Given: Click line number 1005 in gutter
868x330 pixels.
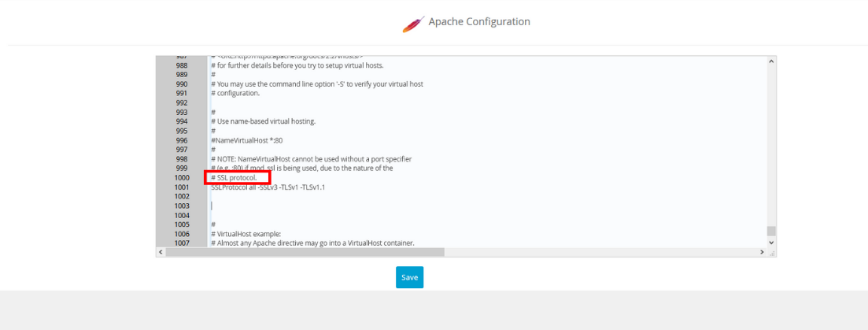Looking at the screenshot, I should point(182,224).
